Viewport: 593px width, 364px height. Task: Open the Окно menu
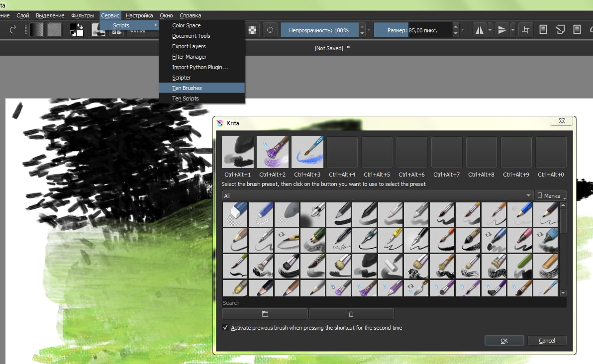point(166,15)
